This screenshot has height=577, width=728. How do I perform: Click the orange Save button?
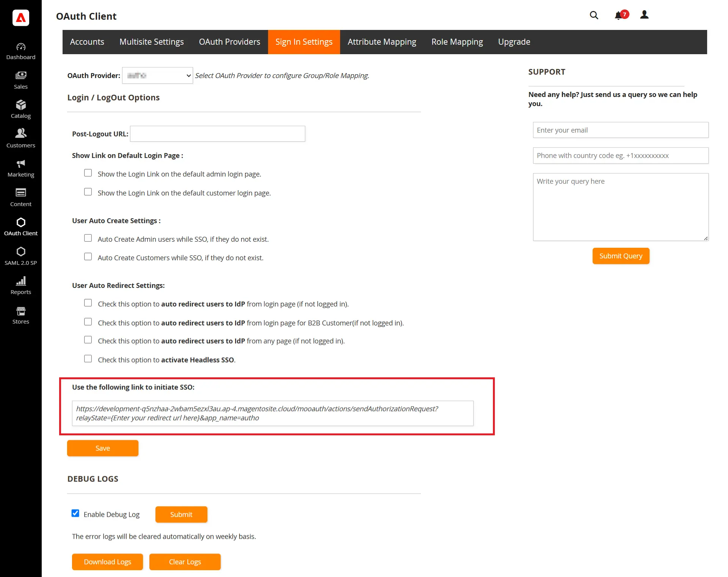pyautogui.click(x=103, y=448)
